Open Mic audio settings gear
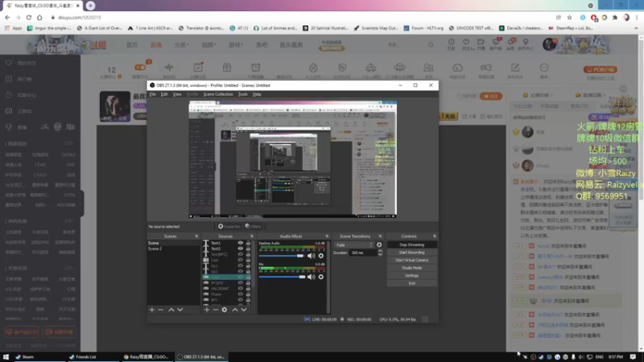This screenshot has width=644, height=362. 320,277
